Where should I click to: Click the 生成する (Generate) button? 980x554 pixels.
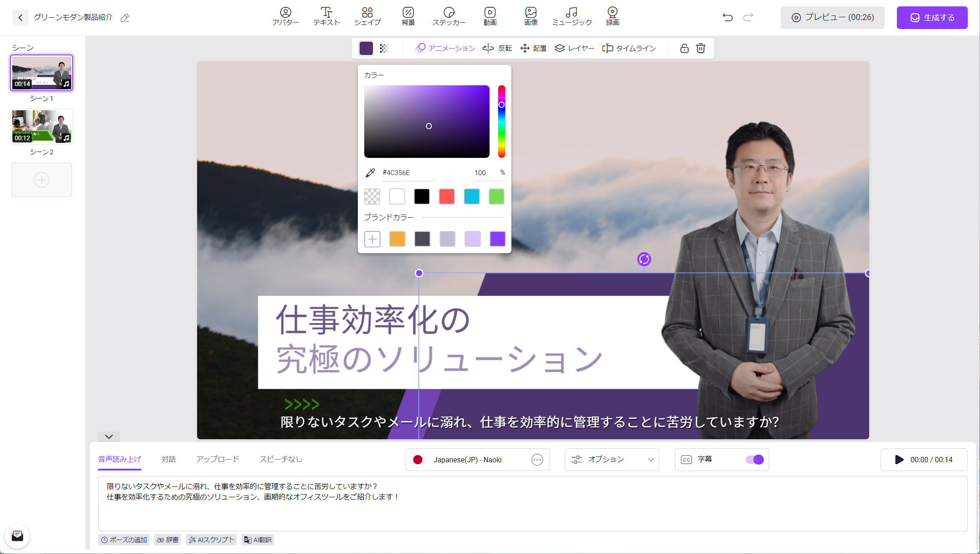932,17
